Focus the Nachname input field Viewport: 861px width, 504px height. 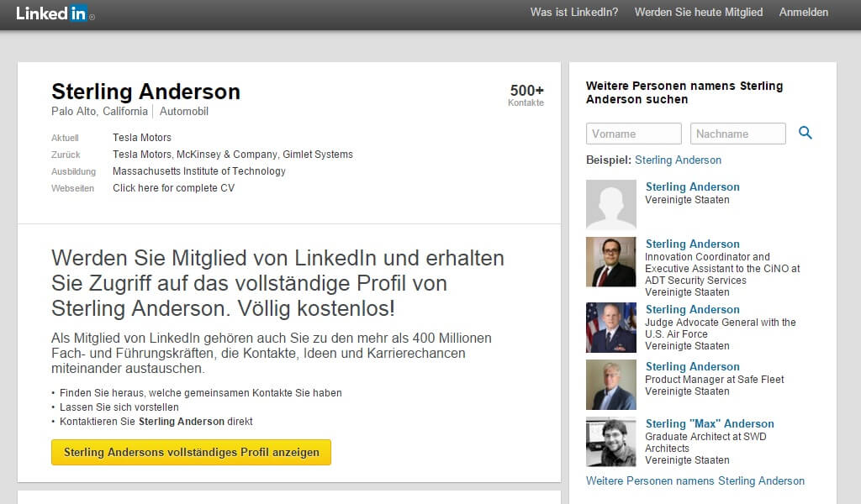737,134
